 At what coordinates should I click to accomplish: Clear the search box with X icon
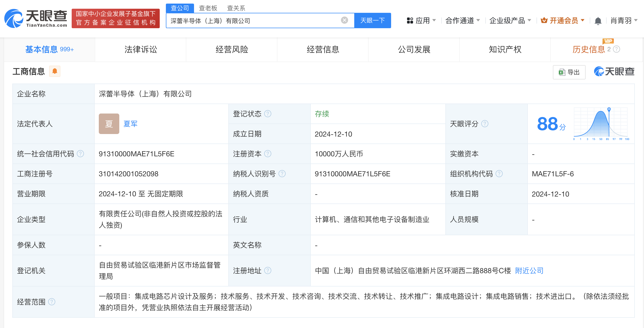point(345,20)
